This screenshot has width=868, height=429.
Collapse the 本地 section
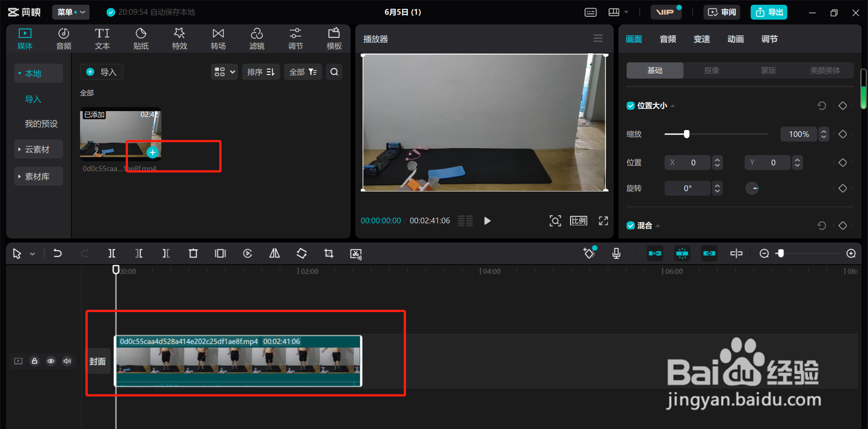click(x=38, y=73)
